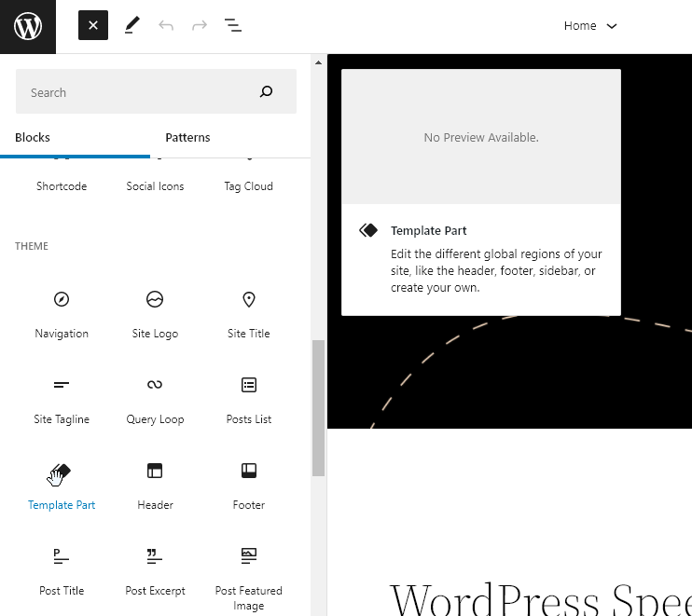Click the search magnifier icon

pos(267,92)
